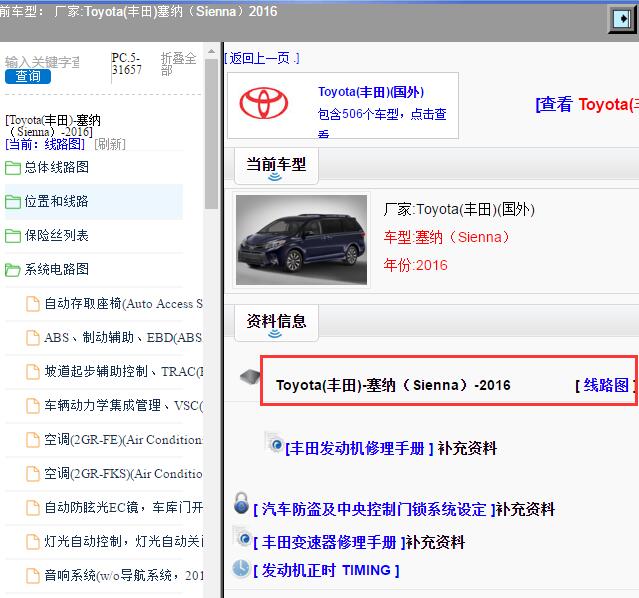The height and width of the screenshot is (598, 639).
Task: Click the PC.5-31657 text
Action: click(127, 64)
